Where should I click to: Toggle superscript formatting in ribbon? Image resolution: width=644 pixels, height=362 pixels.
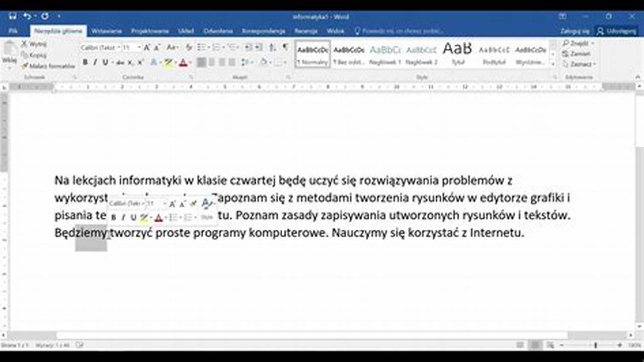pos(140,62)
